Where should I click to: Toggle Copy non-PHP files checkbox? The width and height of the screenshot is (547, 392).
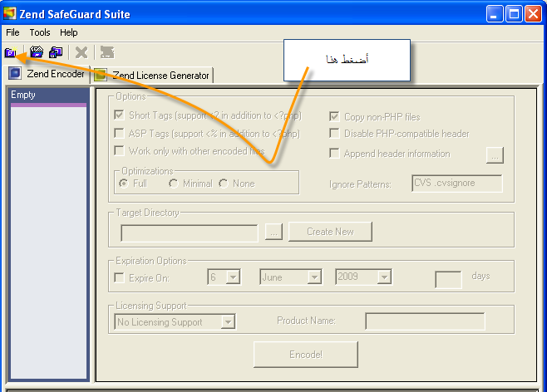[334, 116]
